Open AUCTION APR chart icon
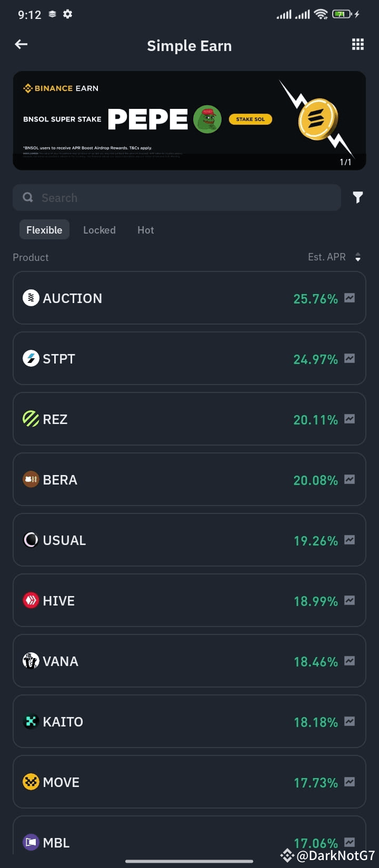The height and width of the screenshot is (868, 379). 350,298
